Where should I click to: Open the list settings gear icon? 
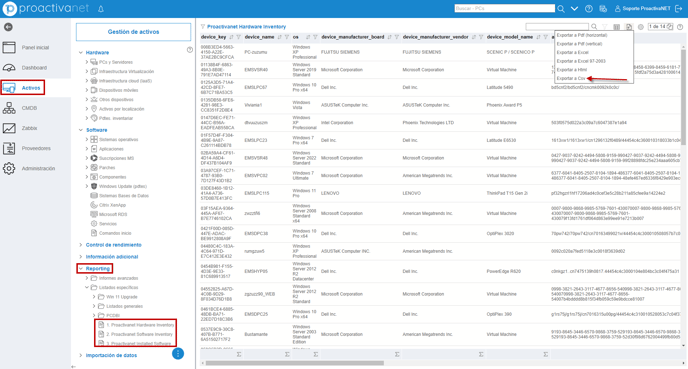pyautogui.click(x=641, y=27)
